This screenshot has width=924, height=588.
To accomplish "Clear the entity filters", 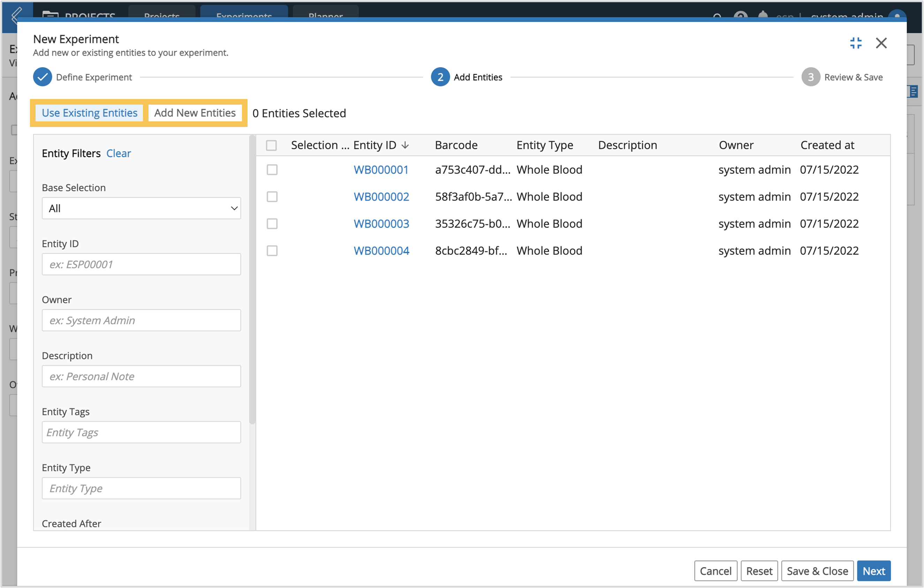I will point(119,153).
